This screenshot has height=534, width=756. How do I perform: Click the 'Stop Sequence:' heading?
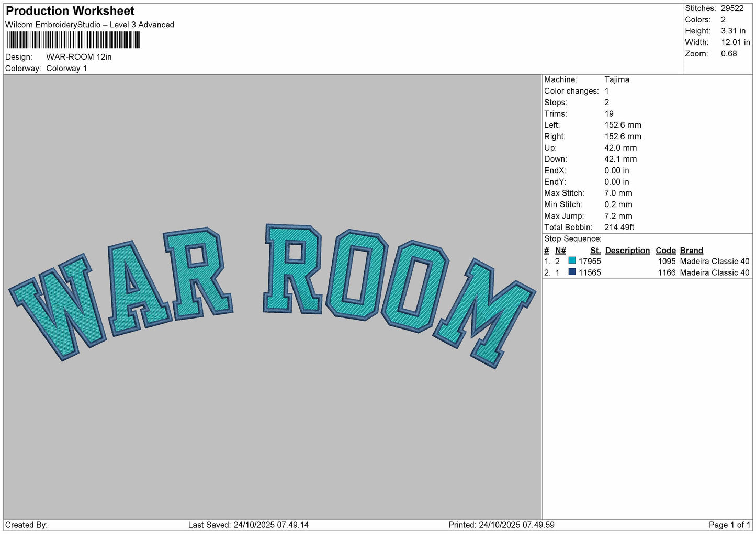pos(573,239)
